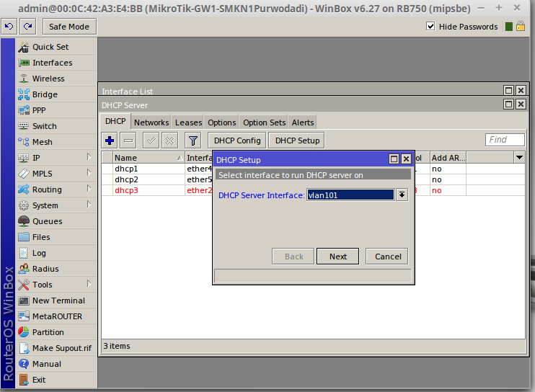The image size is (535, 392).
Task: Click the Undo arrow icon
Action: click(9, 27)
